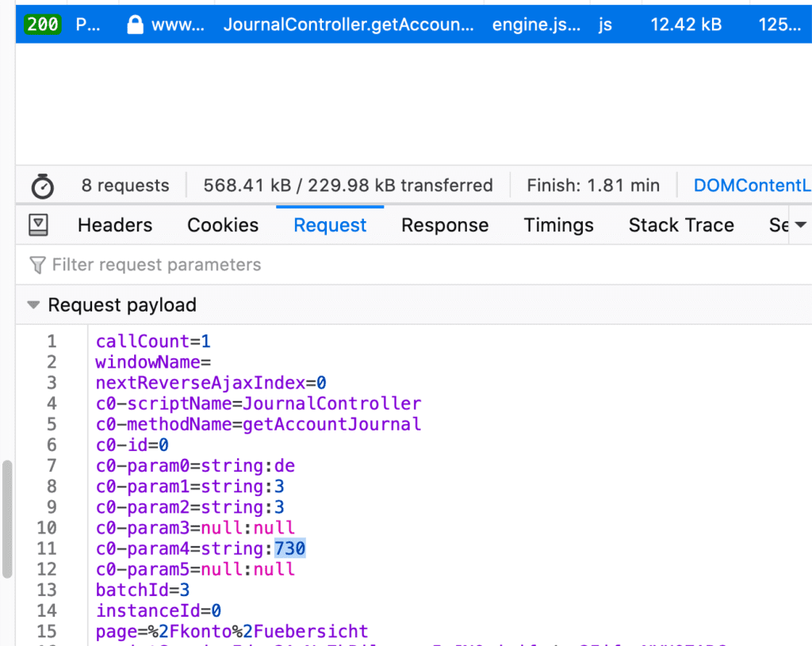Click the 'js' type cell

[605, 25]
